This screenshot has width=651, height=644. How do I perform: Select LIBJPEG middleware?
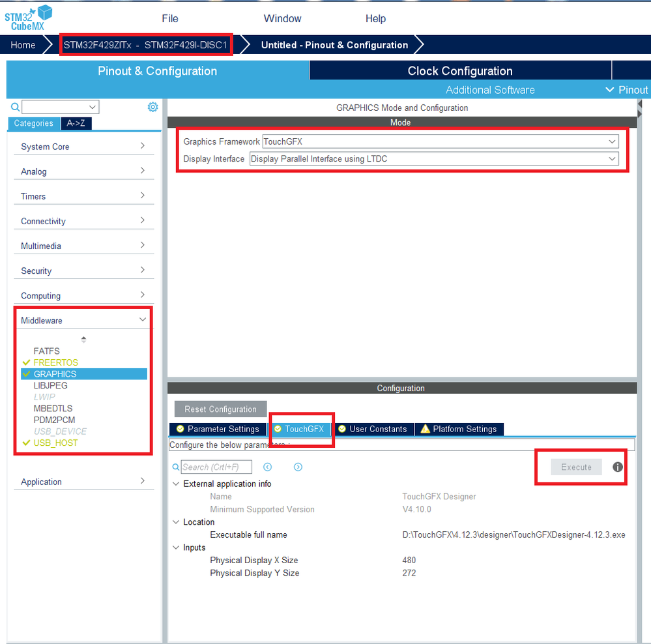coord(50,386)
